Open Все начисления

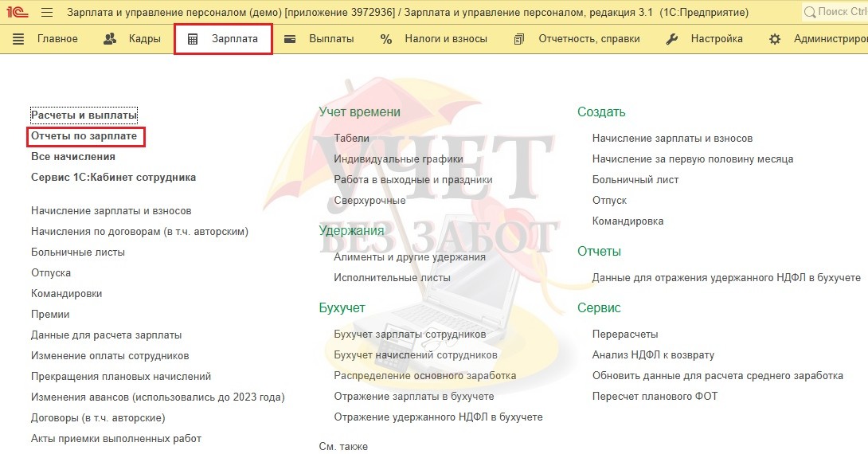click(x=73, y=157)
